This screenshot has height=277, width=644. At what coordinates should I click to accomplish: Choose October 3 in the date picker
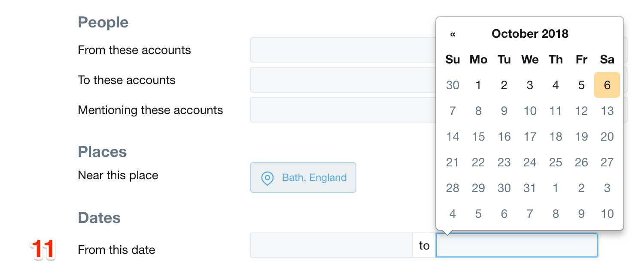[x=530, y=85]
